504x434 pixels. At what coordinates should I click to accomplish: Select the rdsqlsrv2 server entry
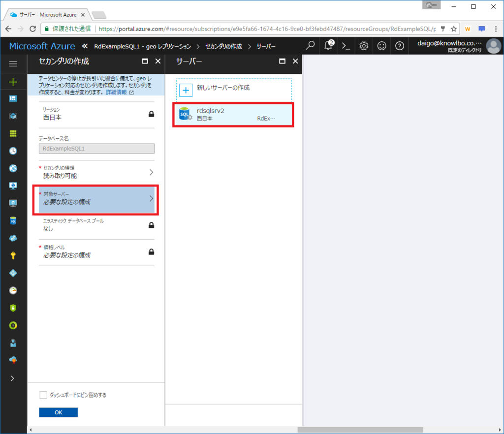point(233,115)
